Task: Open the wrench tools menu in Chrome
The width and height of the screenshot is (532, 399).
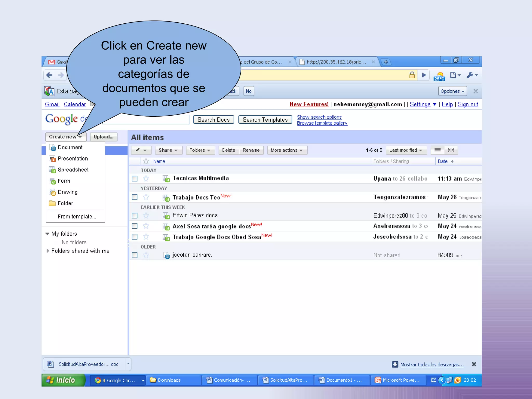Action: 472,75
